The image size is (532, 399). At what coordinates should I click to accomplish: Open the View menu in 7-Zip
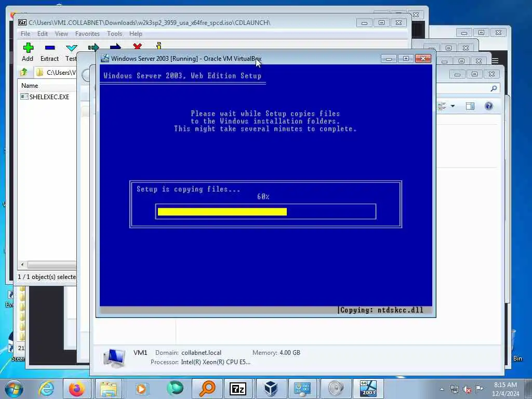61,34
